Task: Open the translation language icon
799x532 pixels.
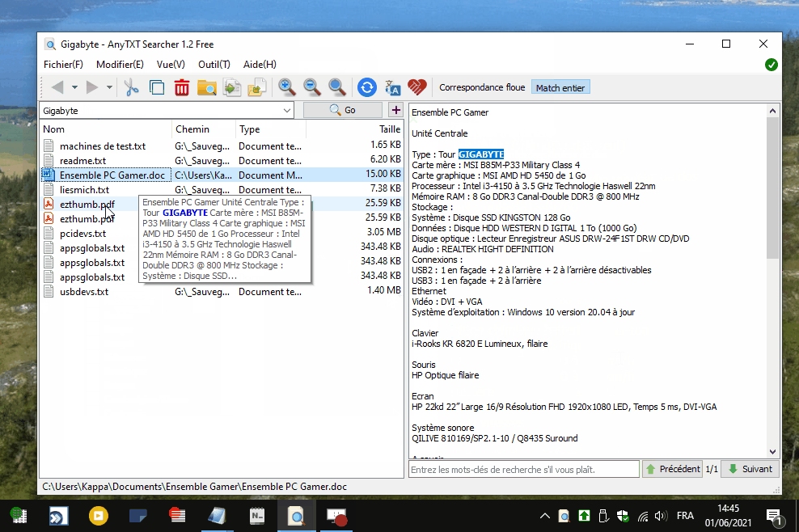Action: (x=392, y=87)
